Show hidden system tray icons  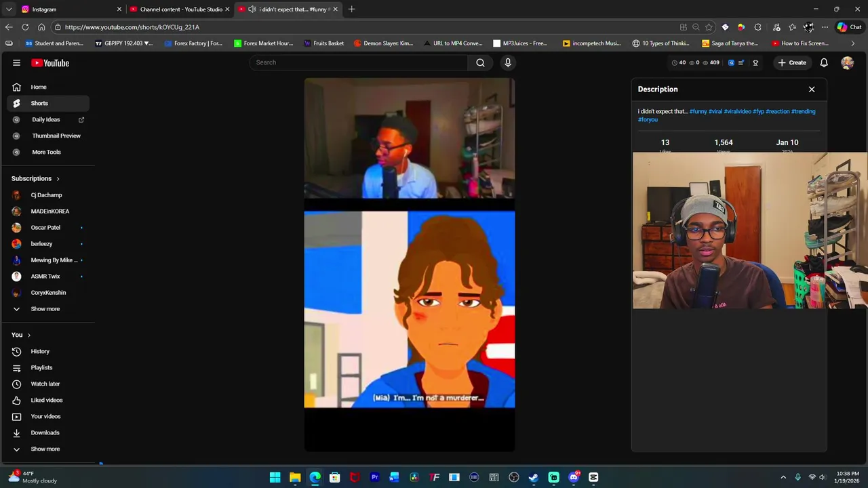pos(783,477)
